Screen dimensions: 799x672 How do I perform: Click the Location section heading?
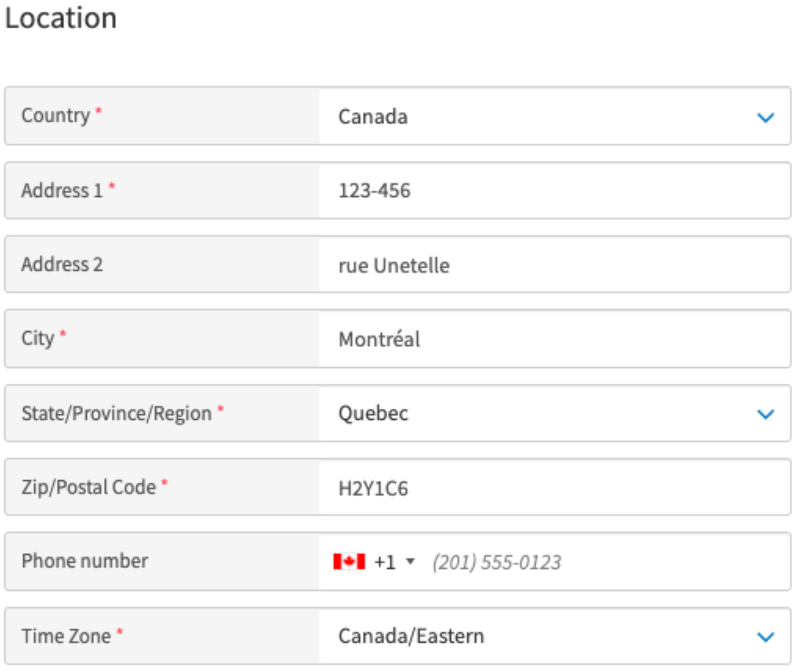point(61,18)
